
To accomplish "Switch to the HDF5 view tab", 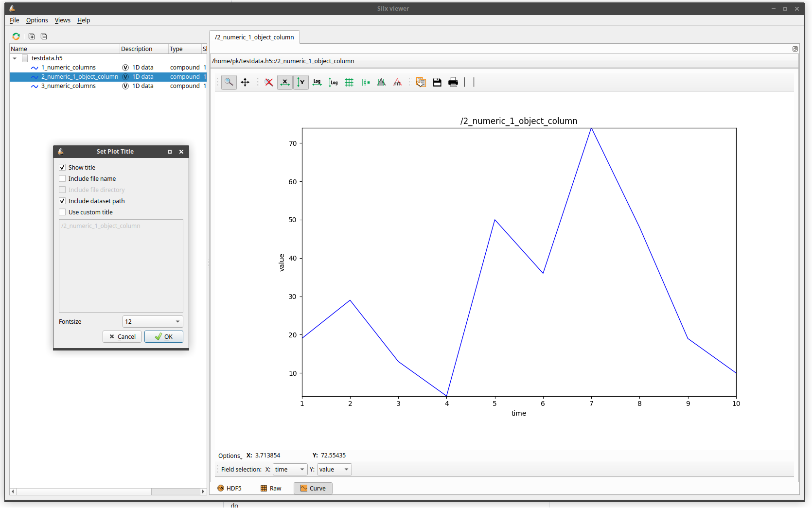I will (229, 488).
